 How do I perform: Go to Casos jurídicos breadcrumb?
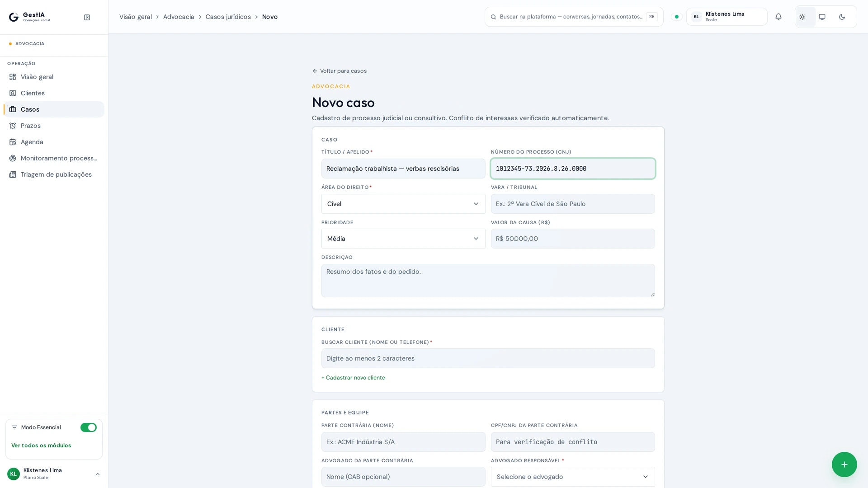coord(228,17)
